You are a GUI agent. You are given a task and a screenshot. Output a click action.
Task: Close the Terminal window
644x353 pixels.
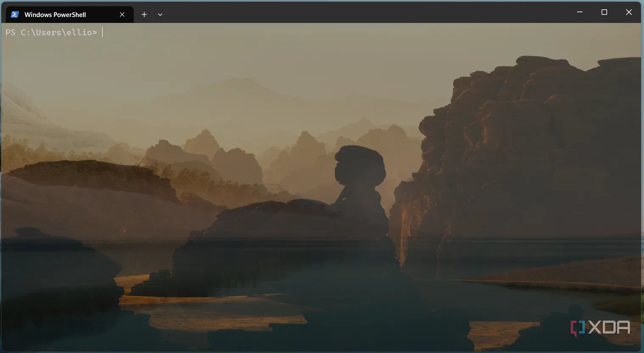tap(629, 12)
